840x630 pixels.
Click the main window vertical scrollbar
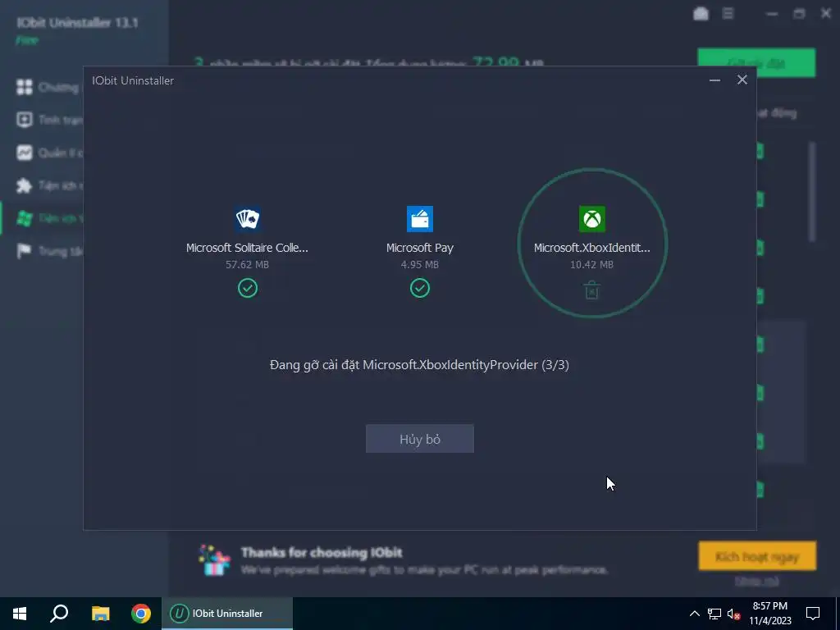812,192
